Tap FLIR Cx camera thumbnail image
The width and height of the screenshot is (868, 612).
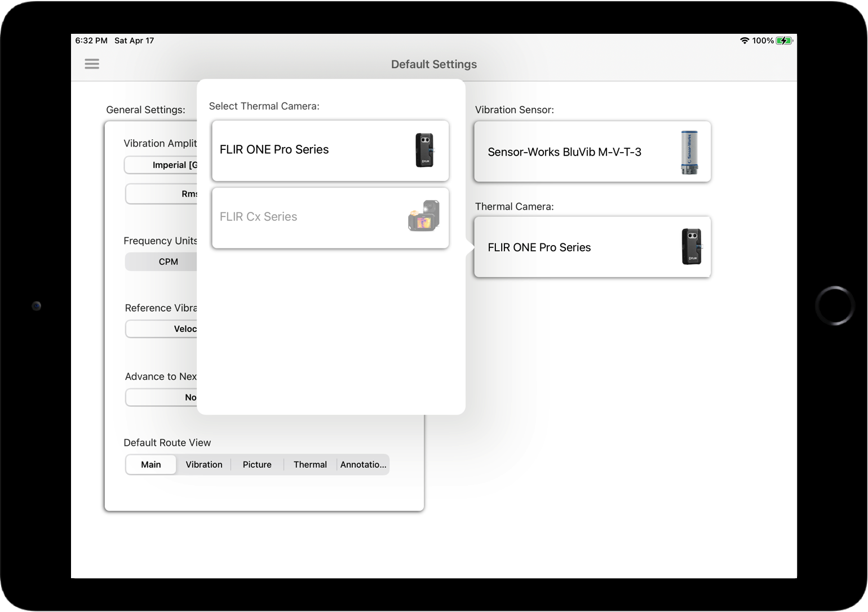pos(424,216)
